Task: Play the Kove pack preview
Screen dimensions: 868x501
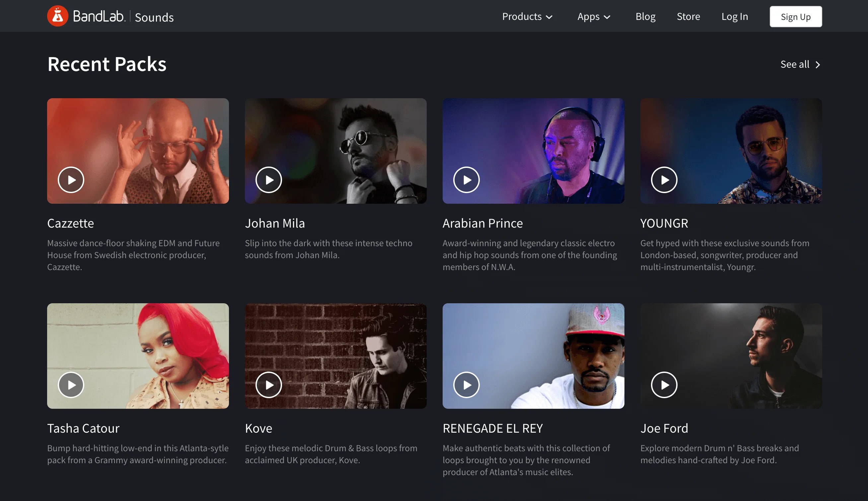Action: point(269,385)
